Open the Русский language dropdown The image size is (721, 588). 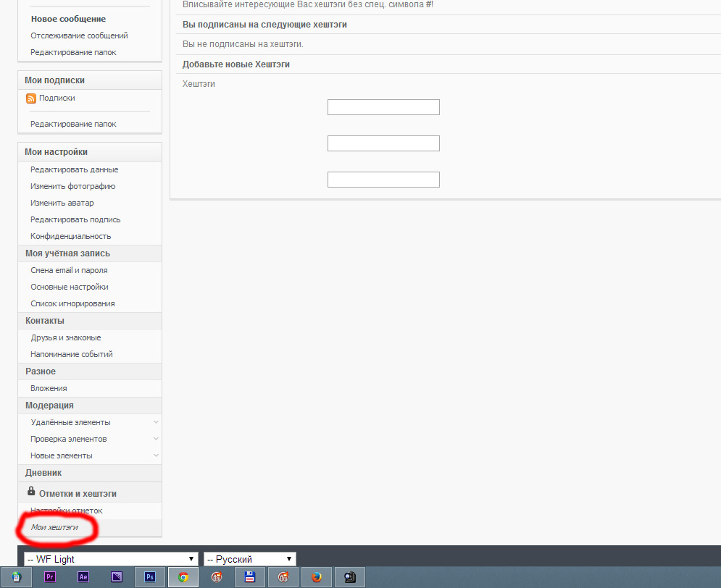click(250, 559)
